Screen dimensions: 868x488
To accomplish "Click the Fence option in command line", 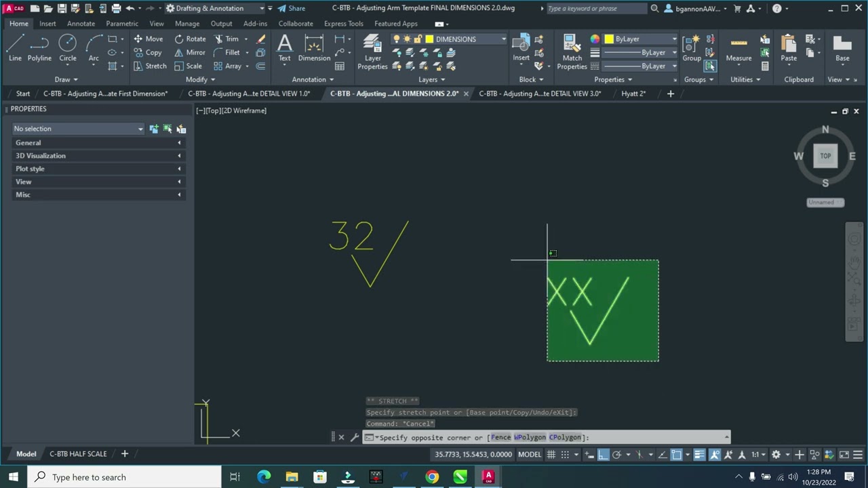I will click(500, 437).
